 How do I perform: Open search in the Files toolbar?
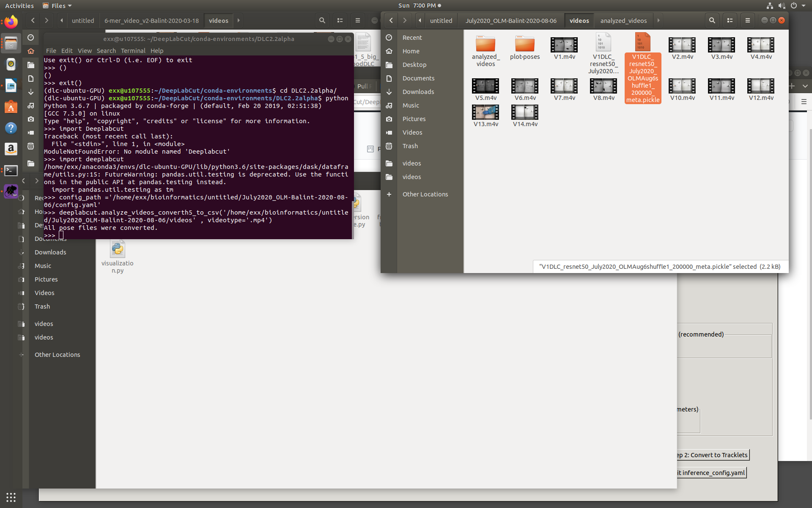tap(713, 20)
